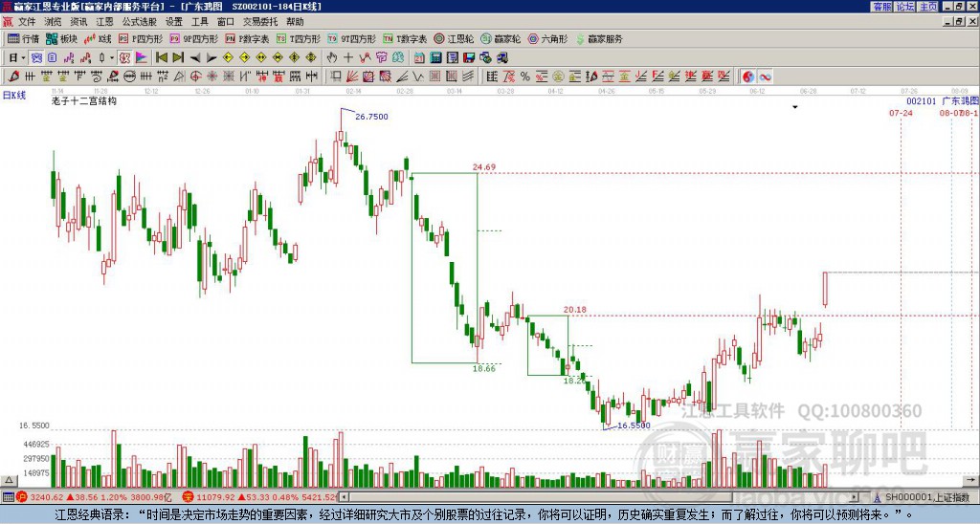Click the 18.66 green price label

tap(483, 368)
